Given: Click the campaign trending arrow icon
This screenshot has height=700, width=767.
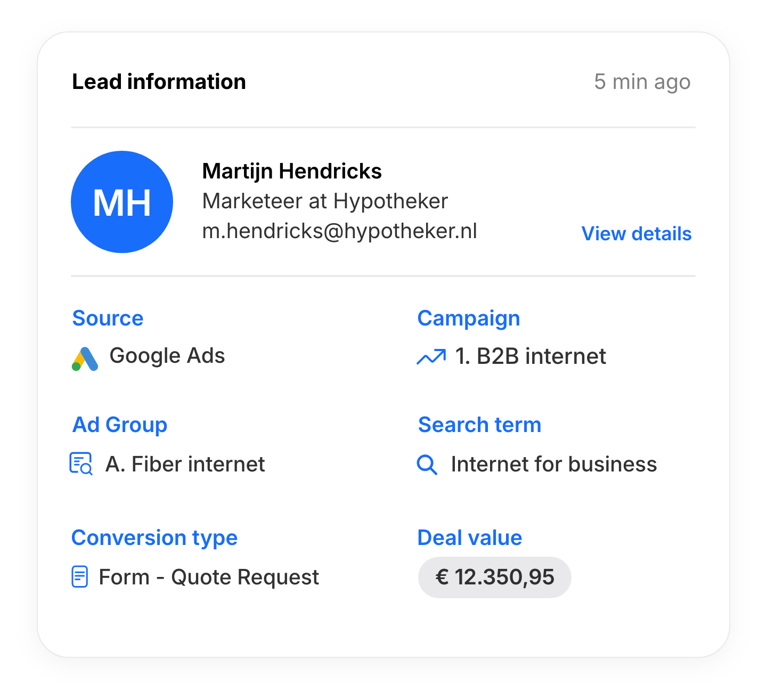Looking at the screenshot, I should pos(431,357).
